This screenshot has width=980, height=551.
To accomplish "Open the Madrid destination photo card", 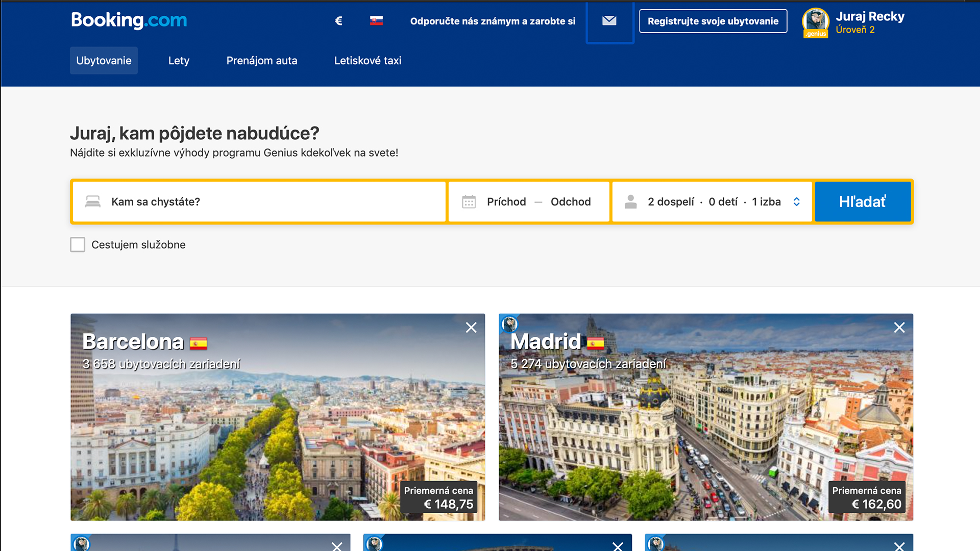I will (706, 417).
